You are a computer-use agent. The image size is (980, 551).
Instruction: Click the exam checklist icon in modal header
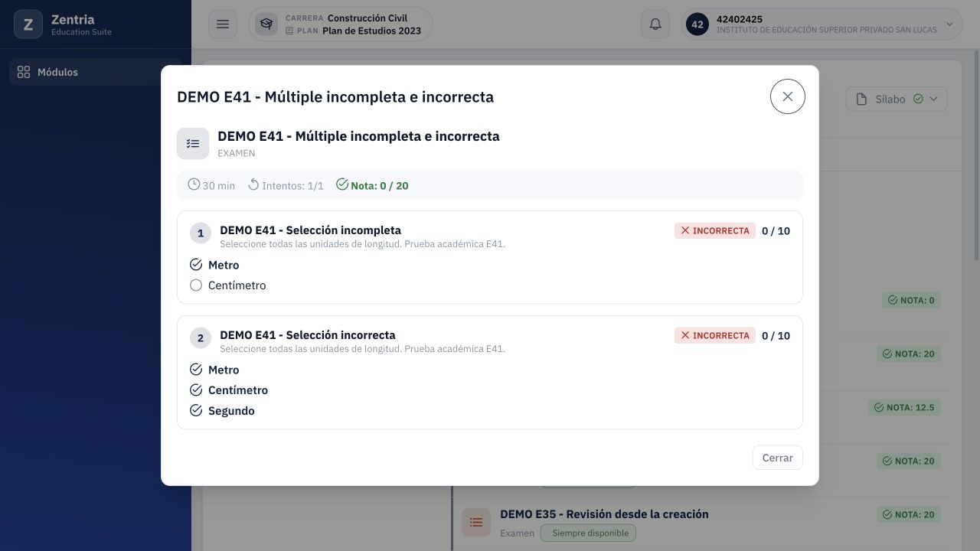193,143
